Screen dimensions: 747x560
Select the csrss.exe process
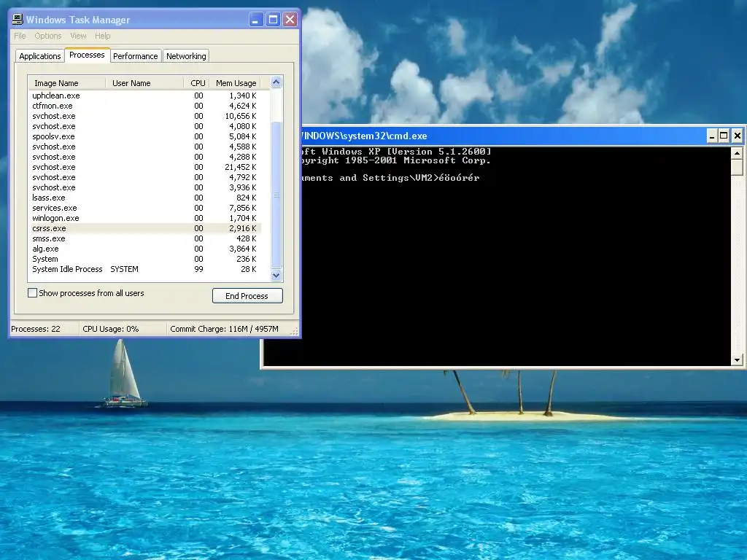tap(145, 228)
